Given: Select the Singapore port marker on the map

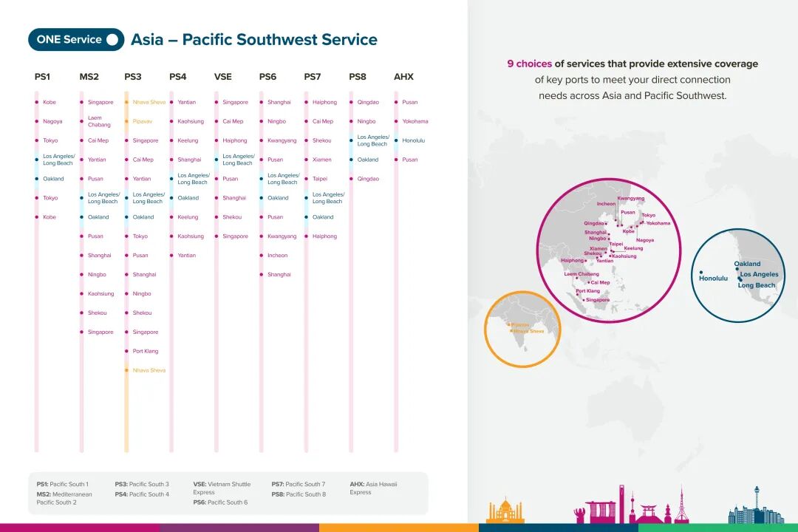Looking at the screenshot, I should click(x=584, y=300).
